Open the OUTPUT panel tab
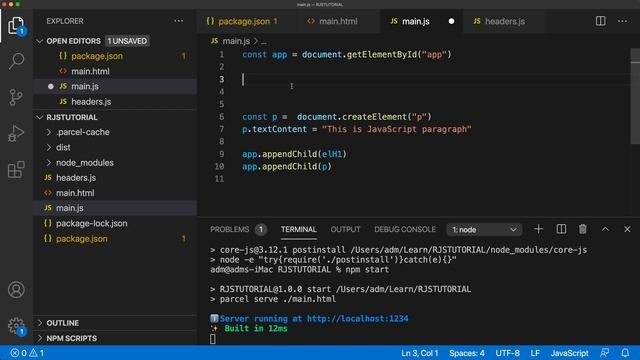Viewport: 640px width, 360px height. coord(345,229)
